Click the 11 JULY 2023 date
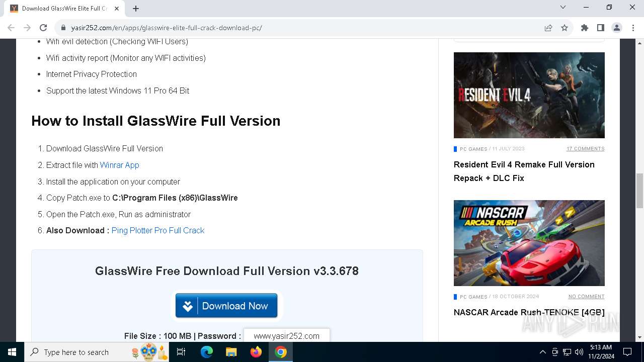Screen dimensions: 644x362 click(508, 149)
